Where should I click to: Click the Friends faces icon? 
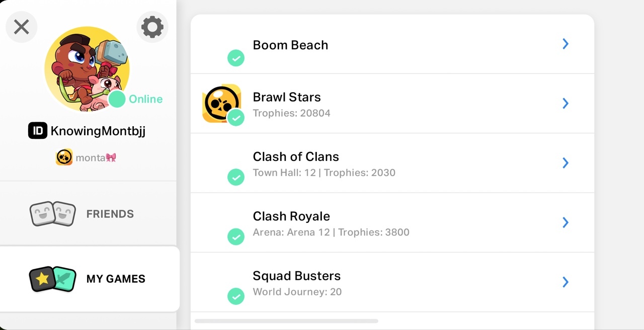click(53, 214)
